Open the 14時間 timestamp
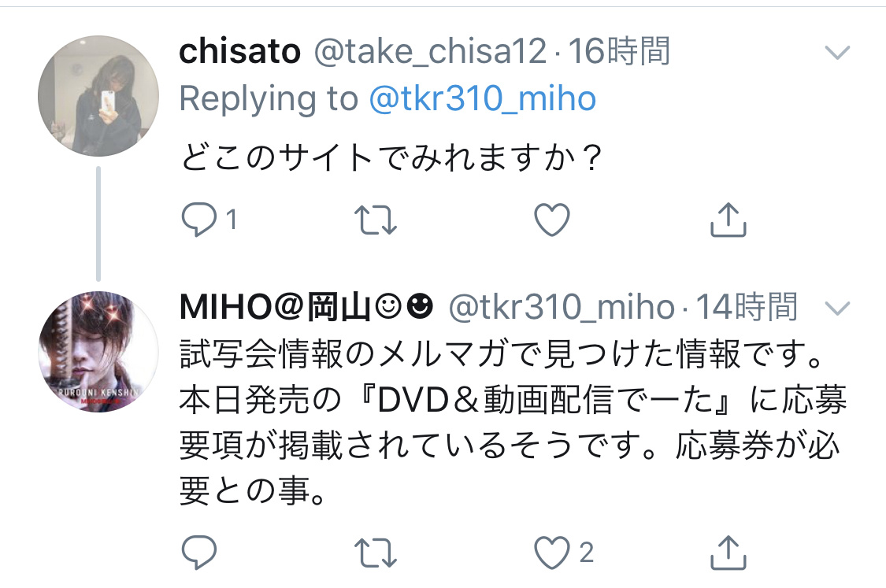This screenshot has width=886, height=588. pyautogui.click(x=747, y=307)
